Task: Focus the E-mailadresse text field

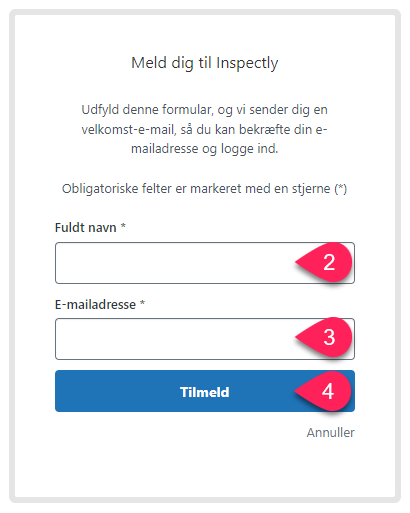Action: pyautogui.click(x=205, y=339)
